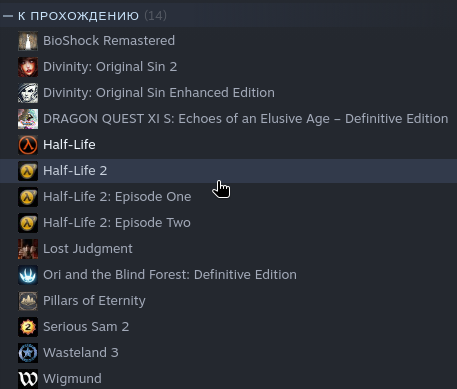Open the Half-Life title in list
The height and width of the screenshot is (389, 457).
(x=69, y=145)
